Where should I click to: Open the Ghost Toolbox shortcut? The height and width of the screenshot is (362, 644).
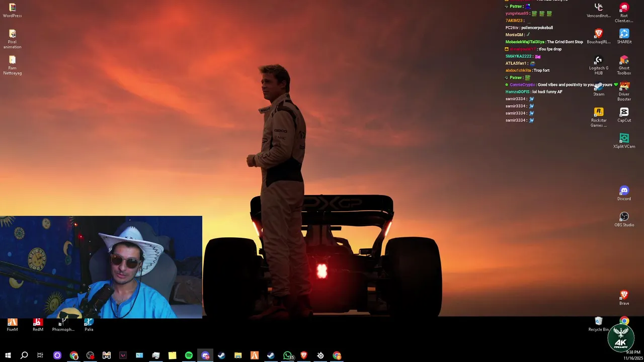(624, 65)
